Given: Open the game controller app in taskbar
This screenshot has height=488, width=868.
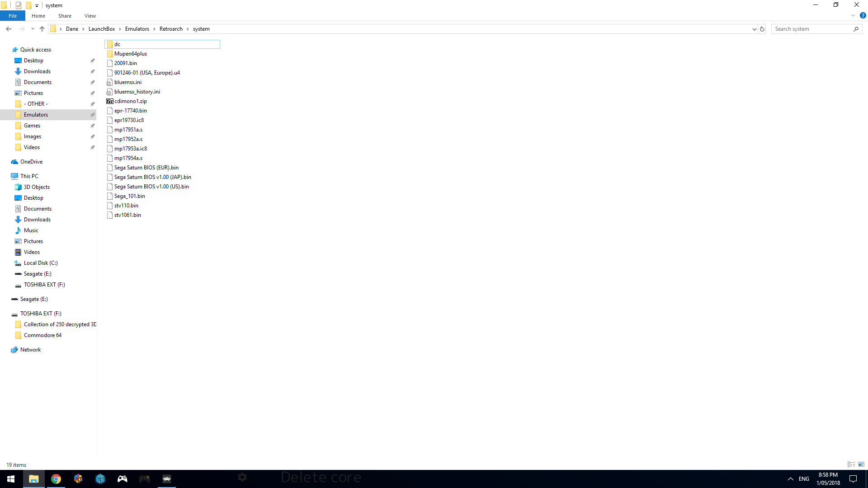Looking at the screenshot, I should pyautogui.click(x=123, y=479).
